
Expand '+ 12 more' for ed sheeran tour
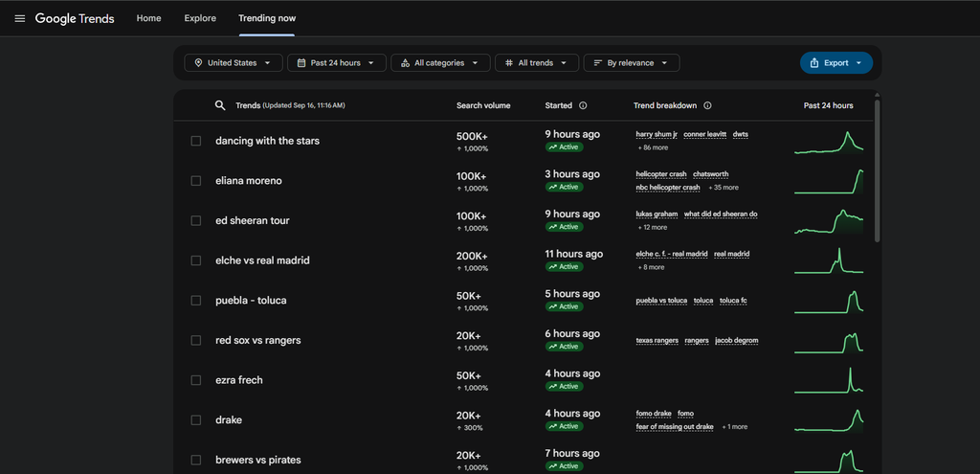click(x=652, y=228)
